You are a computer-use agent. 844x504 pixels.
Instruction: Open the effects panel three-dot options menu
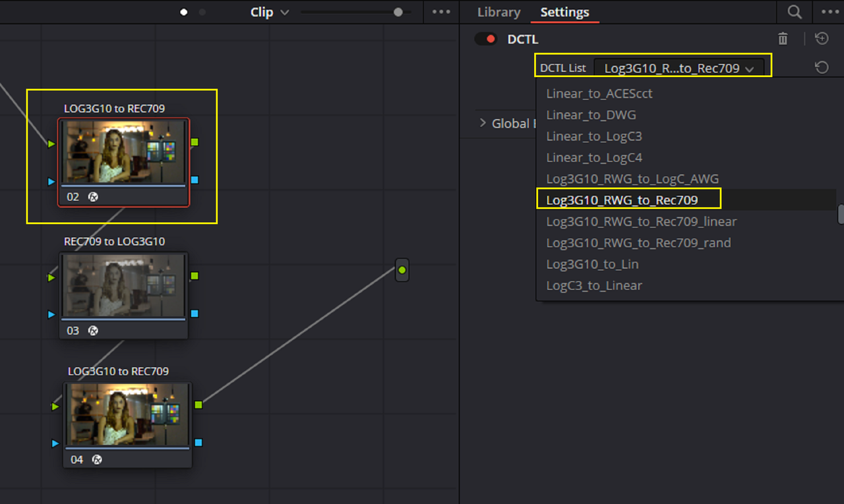tap(830, 12)
